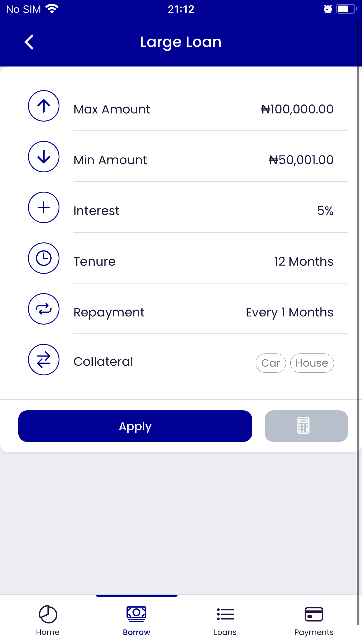Tap the ₦100,000.00 max amount value

(x=297, y=109)
